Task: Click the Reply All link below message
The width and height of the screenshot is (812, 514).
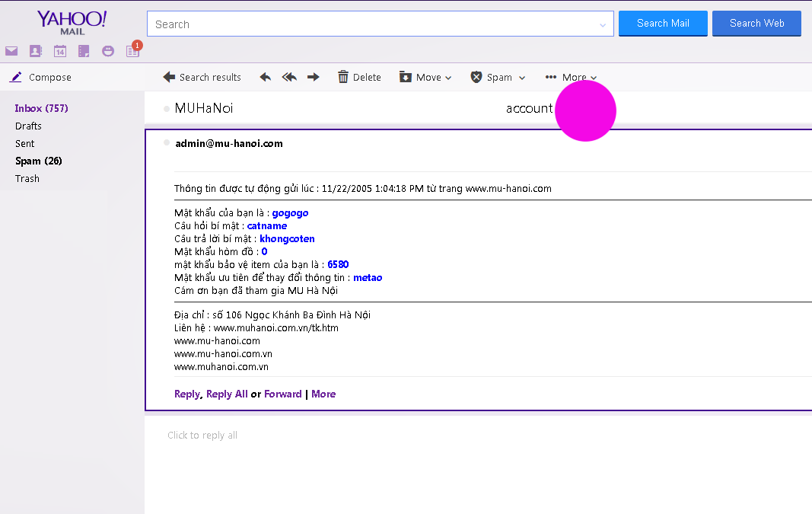Action: [x=227, y=394]
